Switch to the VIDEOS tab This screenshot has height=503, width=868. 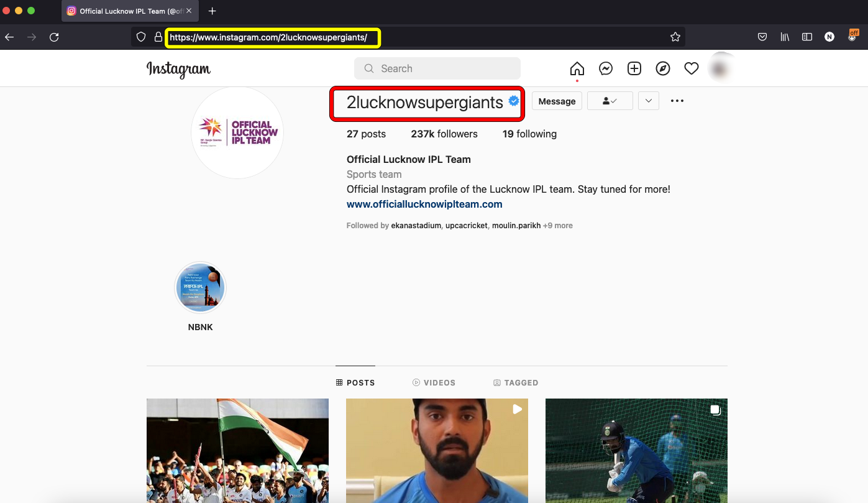[x=434, y=382]
